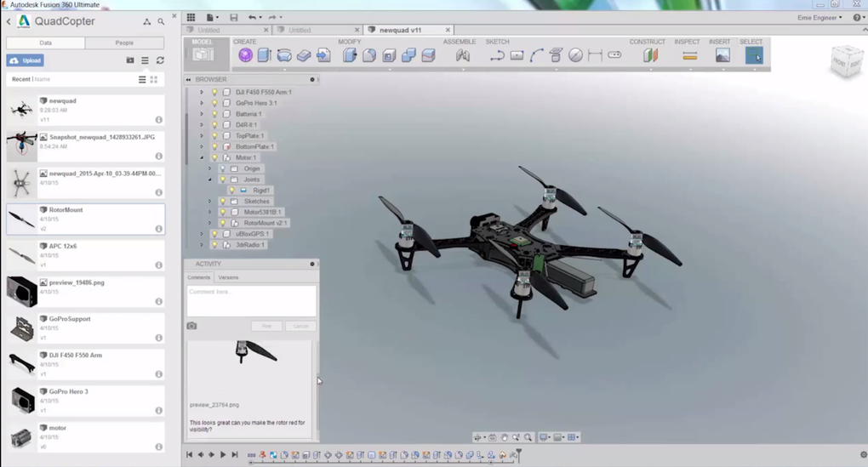The image size is (868, 467).
Task: Expand the Sketches folder in browser
Action: pos(209,202)
